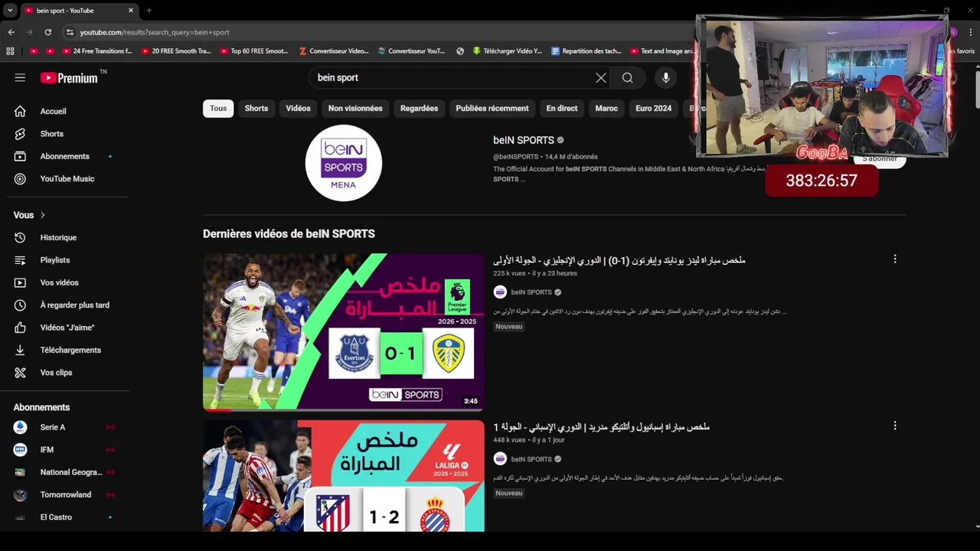The width and height of the screenshot is (980, 551).
Task: Open the 'Repartition des tach...' bookmark
Action: coord(586,51)
